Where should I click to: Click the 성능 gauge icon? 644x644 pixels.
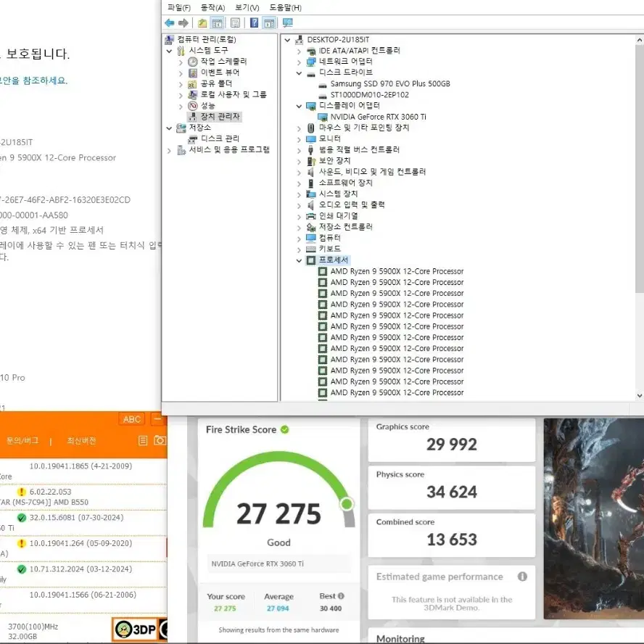[193, 106]
